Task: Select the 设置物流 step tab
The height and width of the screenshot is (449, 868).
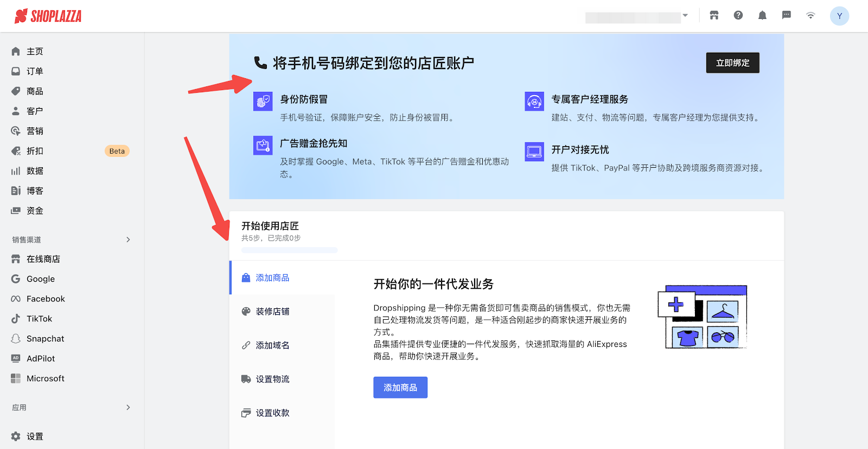Action: [x=272, y=379]
